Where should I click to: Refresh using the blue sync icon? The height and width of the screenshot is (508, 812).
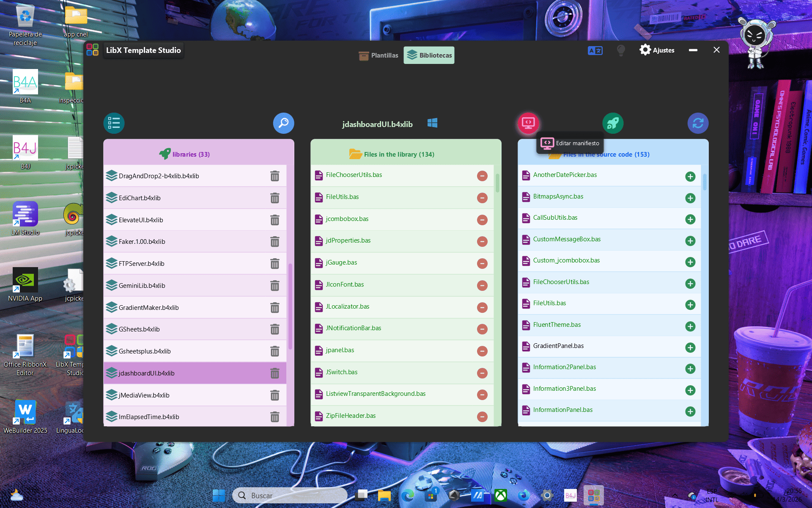click(698, 123)
